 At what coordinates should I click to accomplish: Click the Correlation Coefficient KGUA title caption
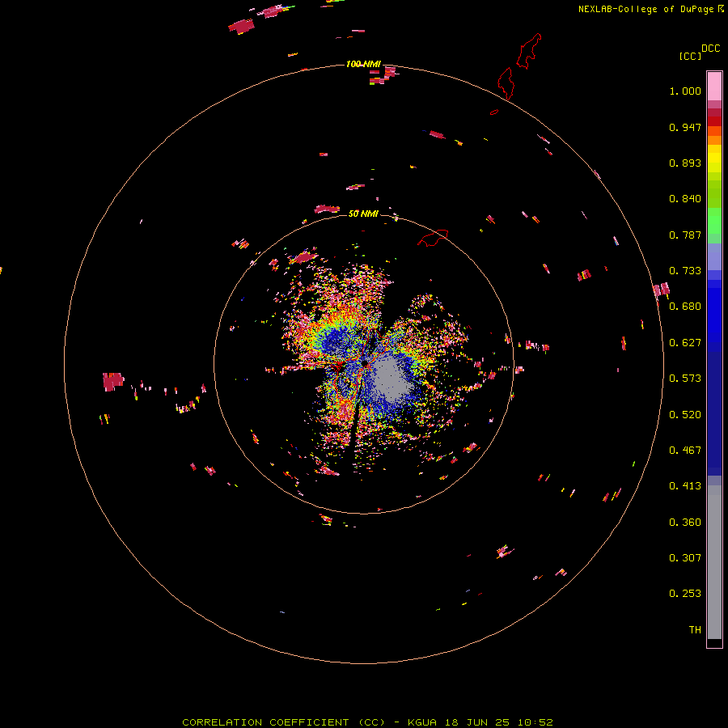367,722
